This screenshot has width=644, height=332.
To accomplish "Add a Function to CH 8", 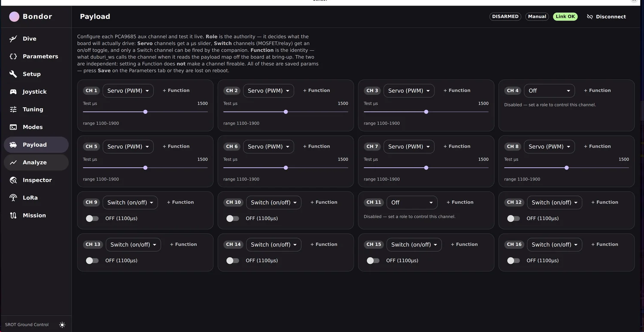I will point(597,146).
